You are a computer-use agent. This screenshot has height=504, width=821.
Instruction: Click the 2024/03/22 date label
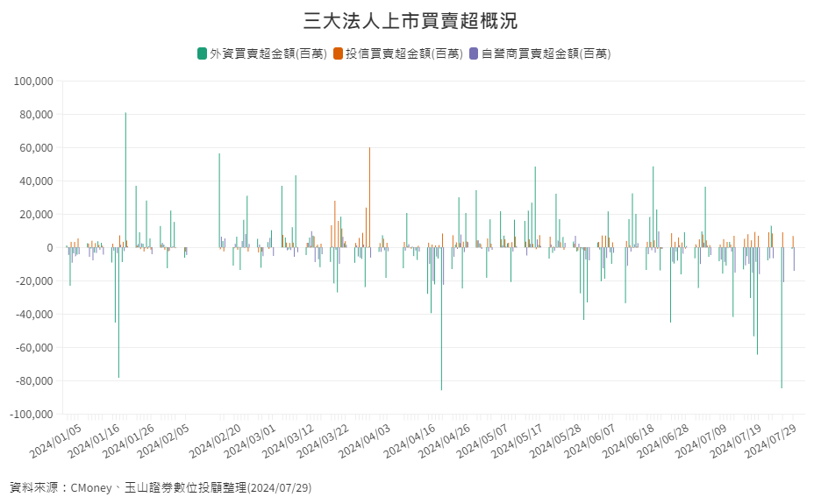(x=324, y=442)
